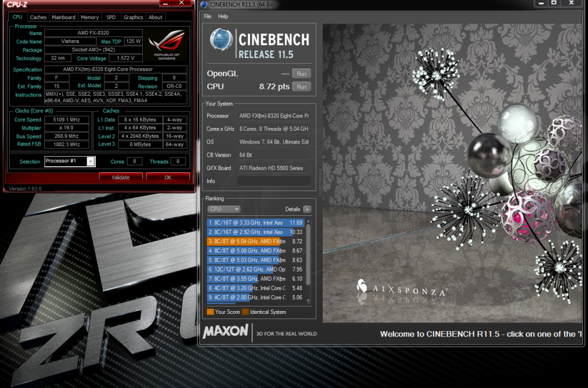Select ranking row 6 AMD Opteron 7.95
The height and width of the screenshot is (388, 588).
256,270
